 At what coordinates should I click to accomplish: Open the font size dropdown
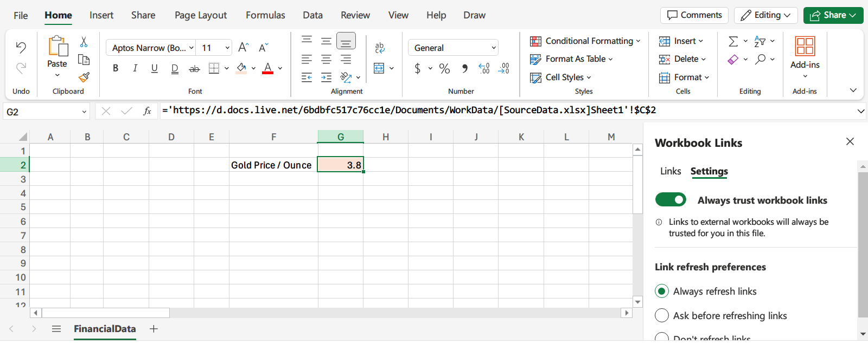pos(227,48)
